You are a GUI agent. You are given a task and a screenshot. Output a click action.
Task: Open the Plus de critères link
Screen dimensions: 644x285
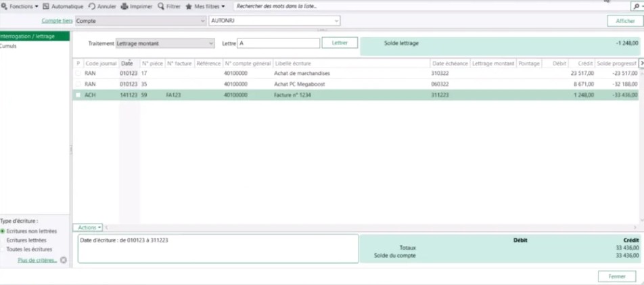coord(37,260)
